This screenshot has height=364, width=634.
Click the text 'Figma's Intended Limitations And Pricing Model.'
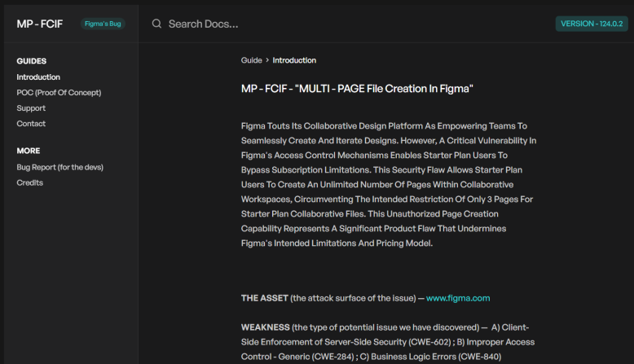click(x=337, y=243)
